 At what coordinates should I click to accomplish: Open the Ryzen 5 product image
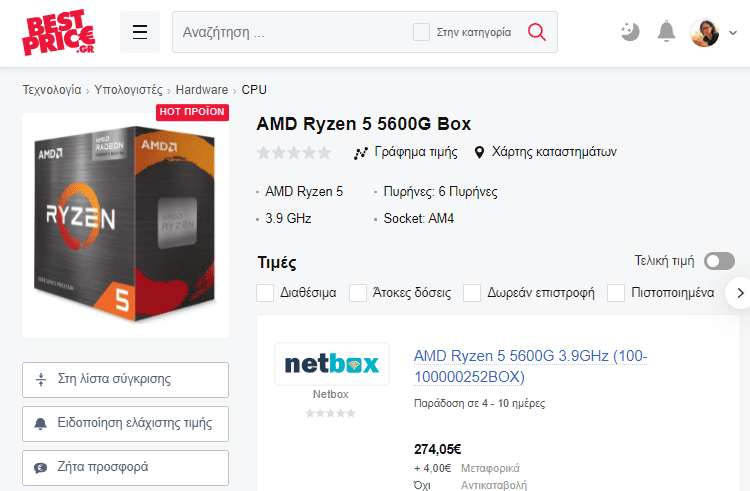point(125,225)
